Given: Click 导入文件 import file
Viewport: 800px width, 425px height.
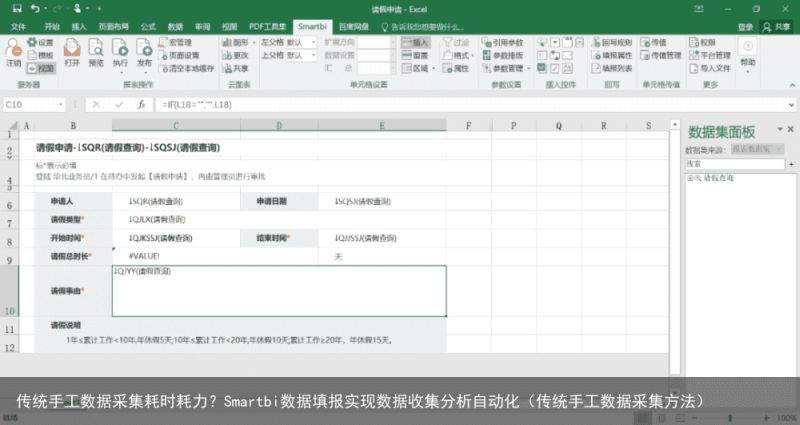Looking at the screenshot, I should (x=710, y=68).
